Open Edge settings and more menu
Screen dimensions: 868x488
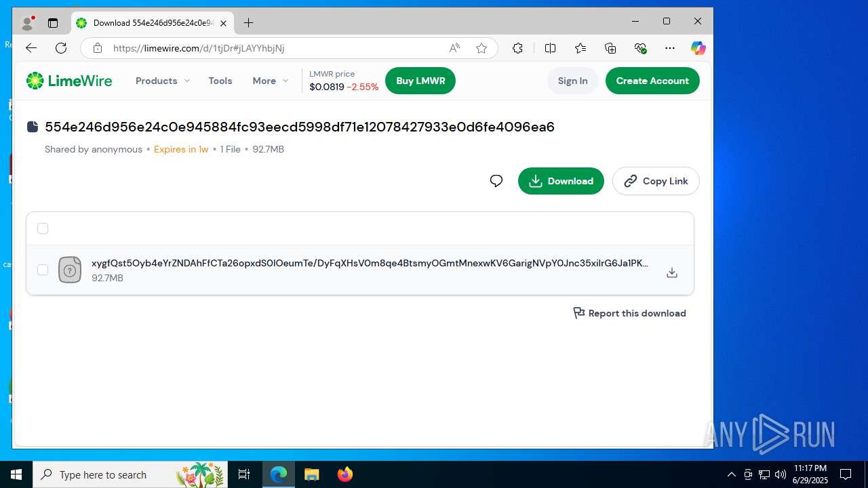point(670,48)
